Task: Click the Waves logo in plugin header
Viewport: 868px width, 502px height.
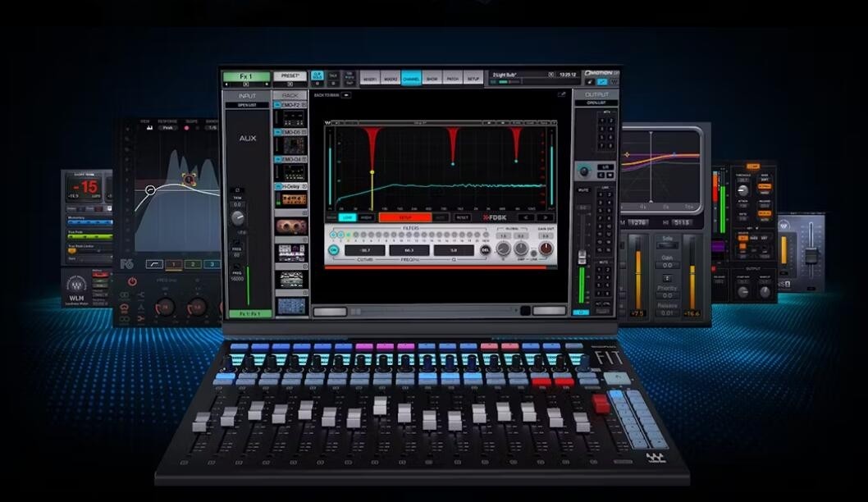Action: pyautogui.click(x=328, y=122)
